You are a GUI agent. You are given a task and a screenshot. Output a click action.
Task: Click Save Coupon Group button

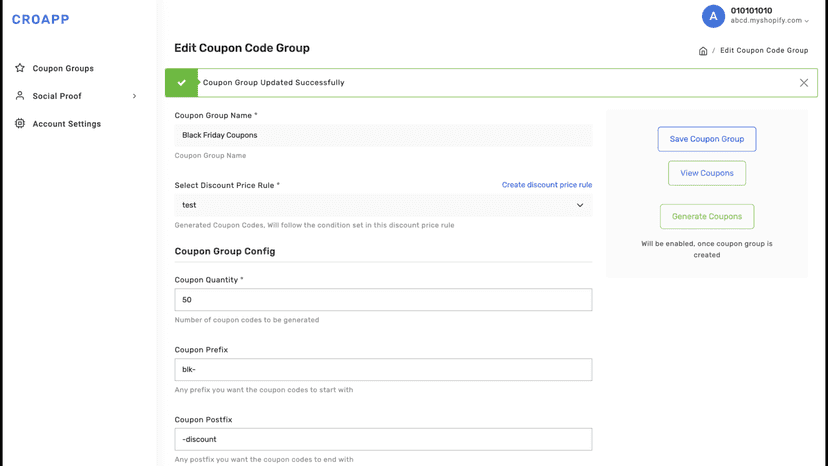(707, 139)
